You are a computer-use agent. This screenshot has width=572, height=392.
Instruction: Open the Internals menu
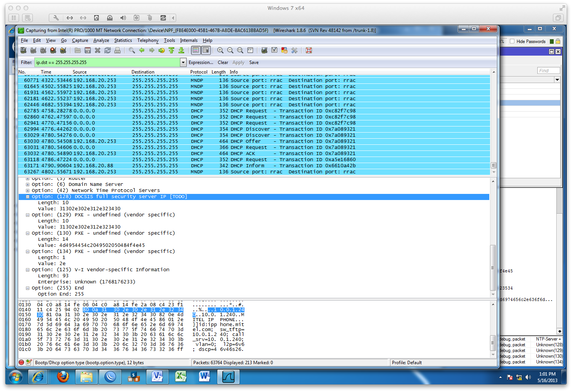pos(189,40)
